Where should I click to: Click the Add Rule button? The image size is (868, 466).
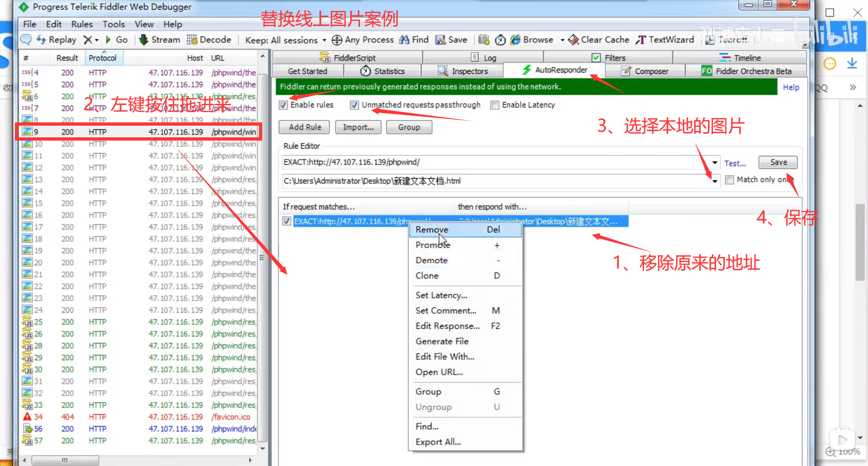pos(305,127)
